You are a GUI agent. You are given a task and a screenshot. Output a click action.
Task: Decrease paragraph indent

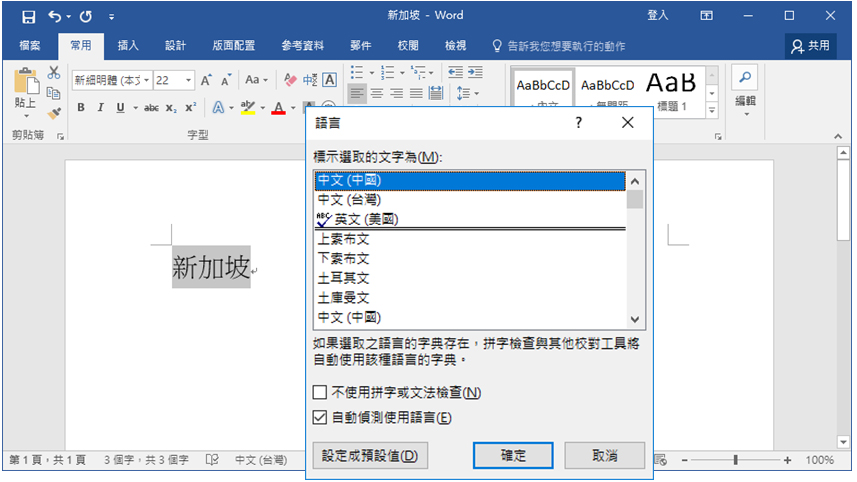(x=455, y=72)
